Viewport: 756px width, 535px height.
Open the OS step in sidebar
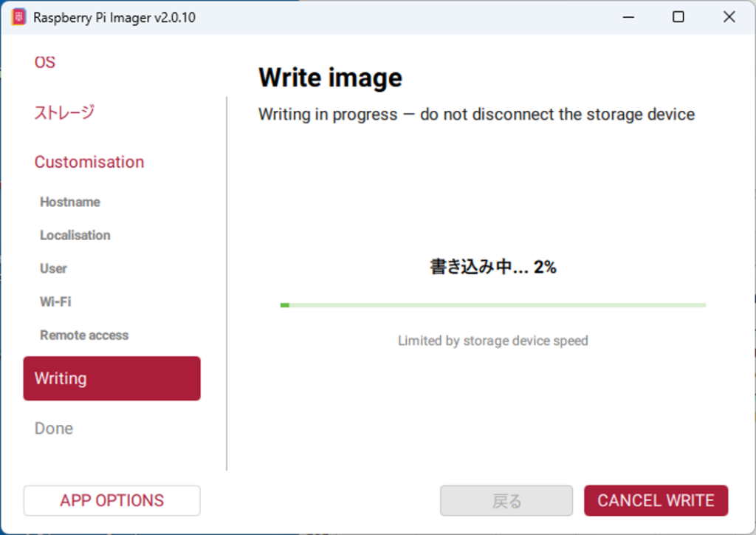tap(45, 62)
